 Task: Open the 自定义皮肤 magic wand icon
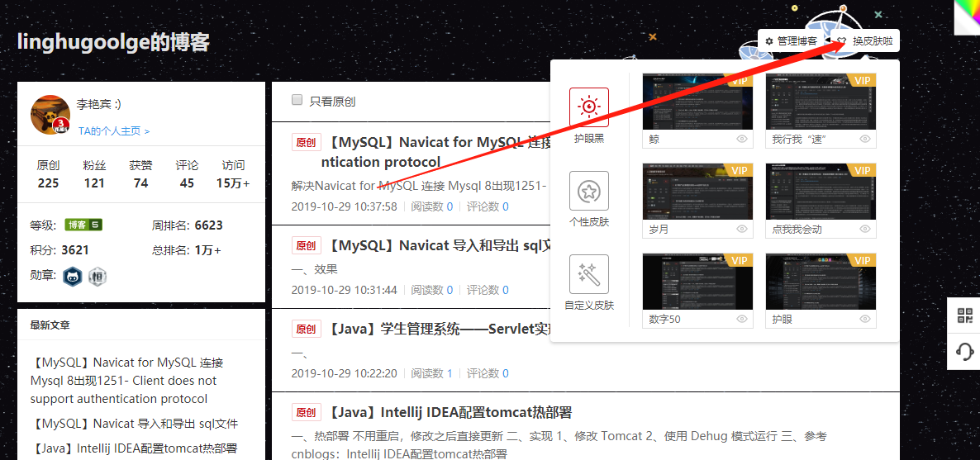(x=589, y=273)
